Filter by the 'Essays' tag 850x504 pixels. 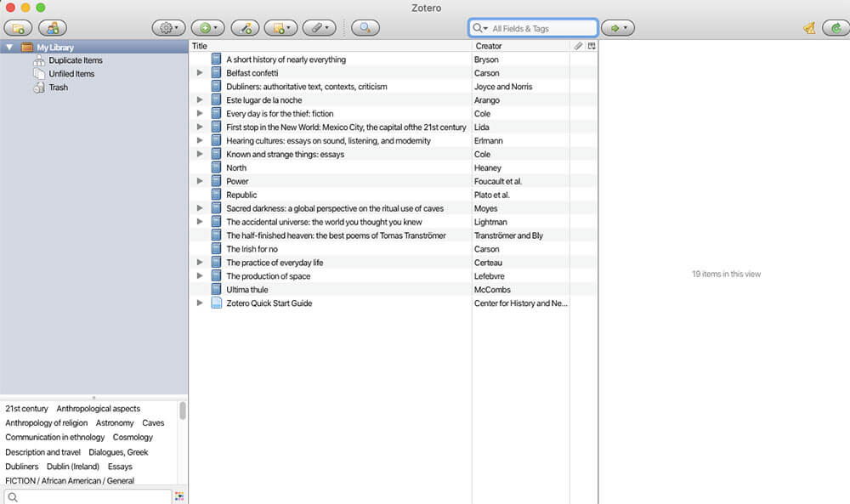[120, 466]
